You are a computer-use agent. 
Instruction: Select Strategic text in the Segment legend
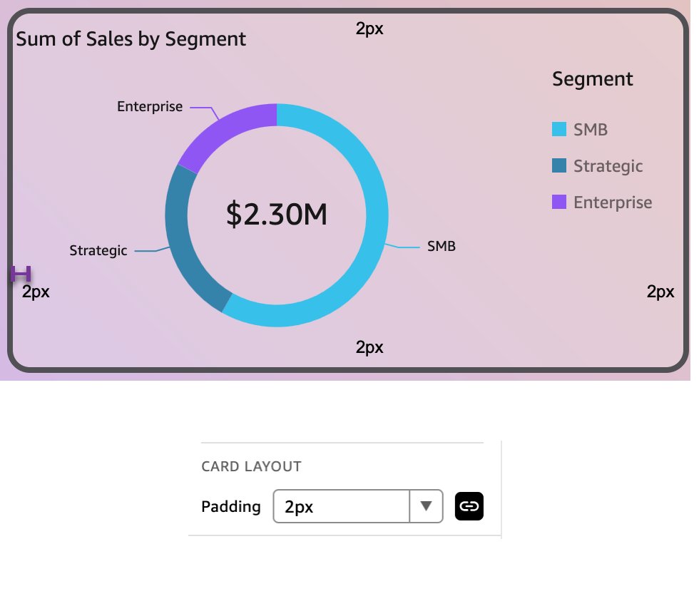608,166
